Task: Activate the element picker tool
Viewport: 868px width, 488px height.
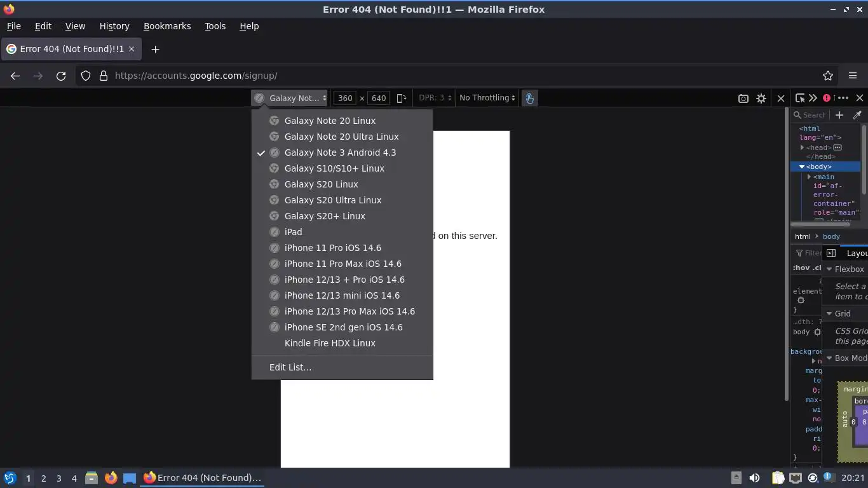Action: tap(800, 98)
